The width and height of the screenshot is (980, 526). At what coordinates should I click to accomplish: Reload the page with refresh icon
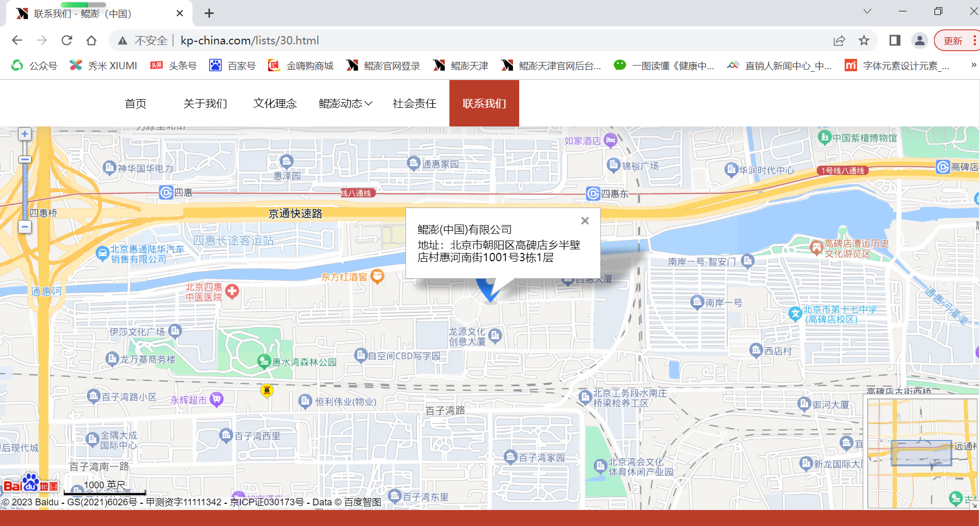click(x=67, y=40)
